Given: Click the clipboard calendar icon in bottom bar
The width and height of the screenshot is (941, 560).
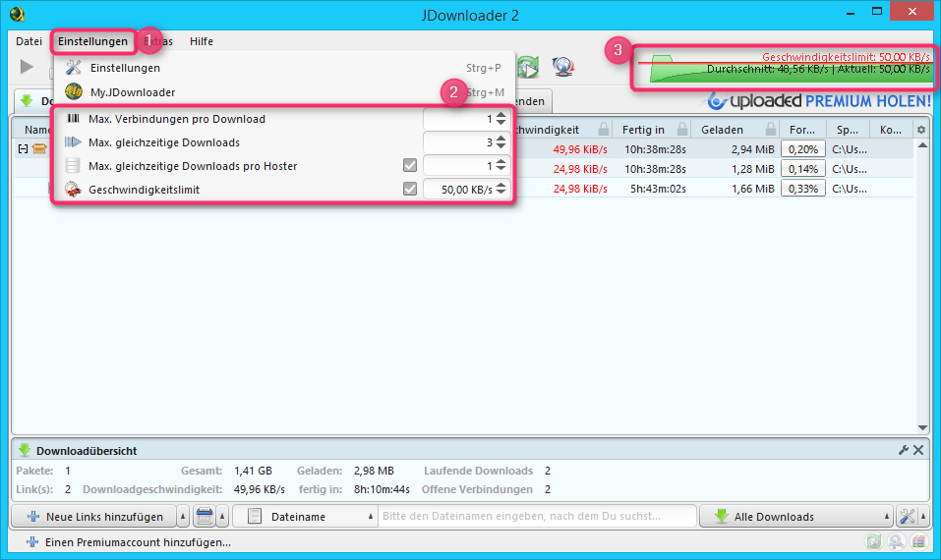Looking at the screenshot, I should click(x=205, y=517).
